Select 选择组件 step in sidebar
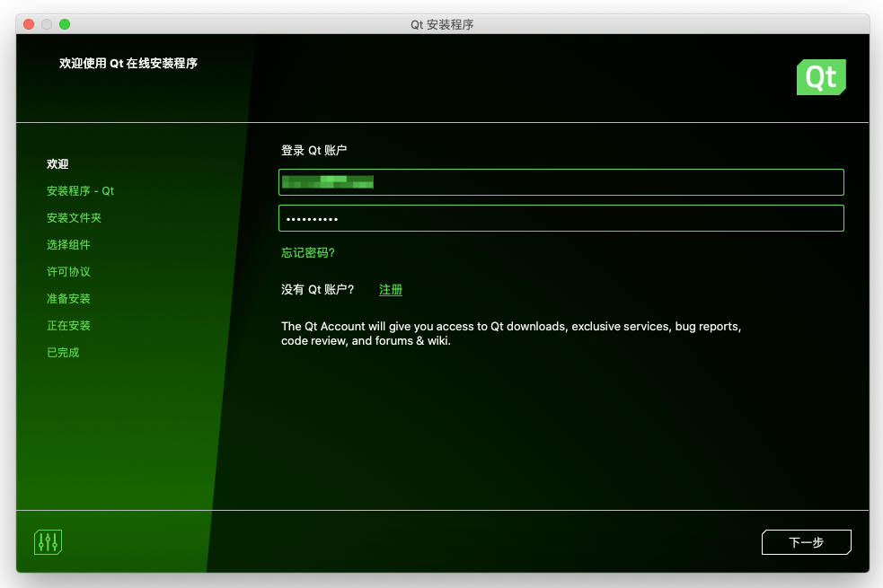The height and width of the screenshot is (588, 883). click(68, 245)
